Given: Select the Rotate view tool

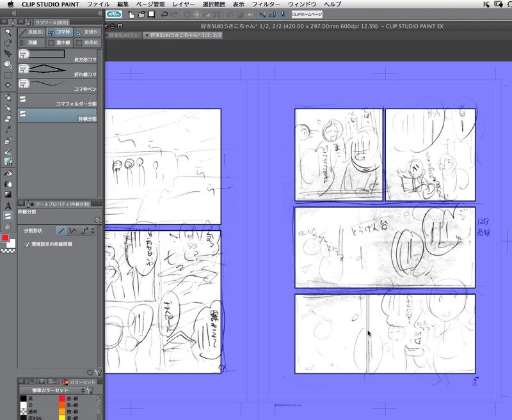Looking at the screenshot, I should [x=8, y=43].
